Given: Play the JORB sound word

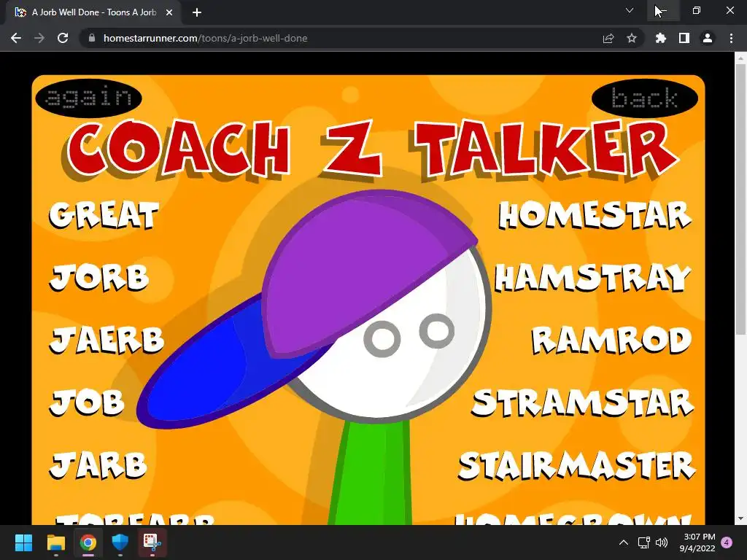Looking at the screenshot, I should pyautogui.click(x=99, y=278).
